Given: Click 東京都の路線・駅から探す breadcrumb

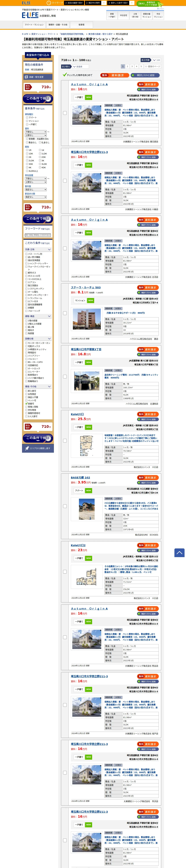Looking at the screenshot, I should point(100,34).
